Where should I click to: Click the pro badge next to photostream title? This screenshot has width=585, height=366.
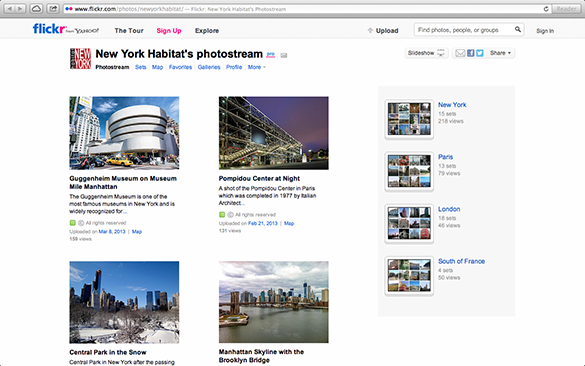click(270, 55)
